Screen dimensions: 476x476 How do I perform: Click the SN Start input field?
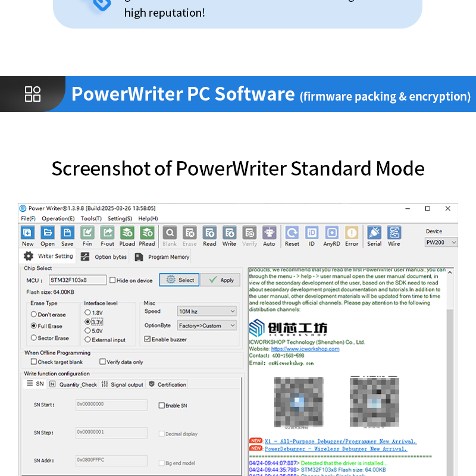(111, 405)
